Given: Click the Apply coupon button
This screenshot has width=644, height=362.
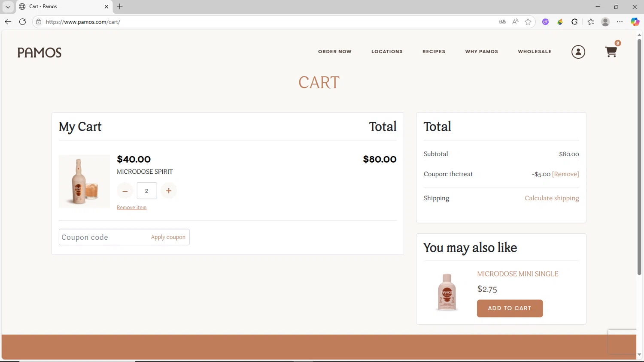Looking at the screenshot, I should click(168, 237).
